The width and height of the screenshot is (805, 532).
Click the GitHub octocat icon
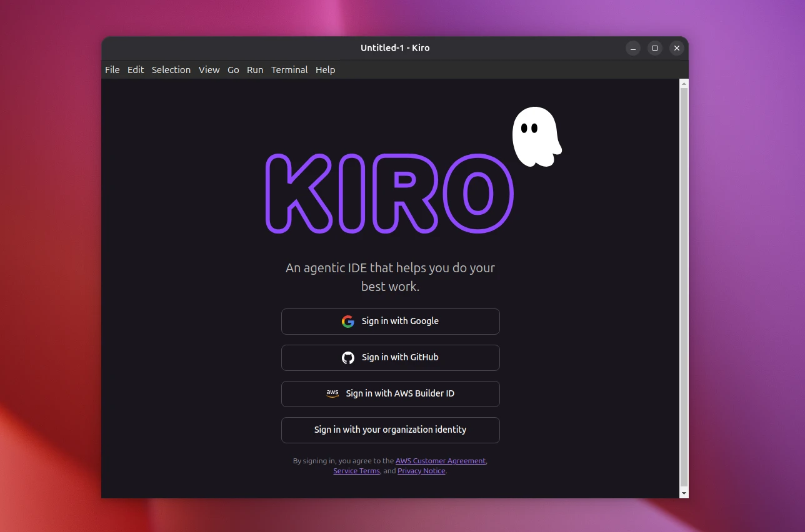tap(347, 357)
